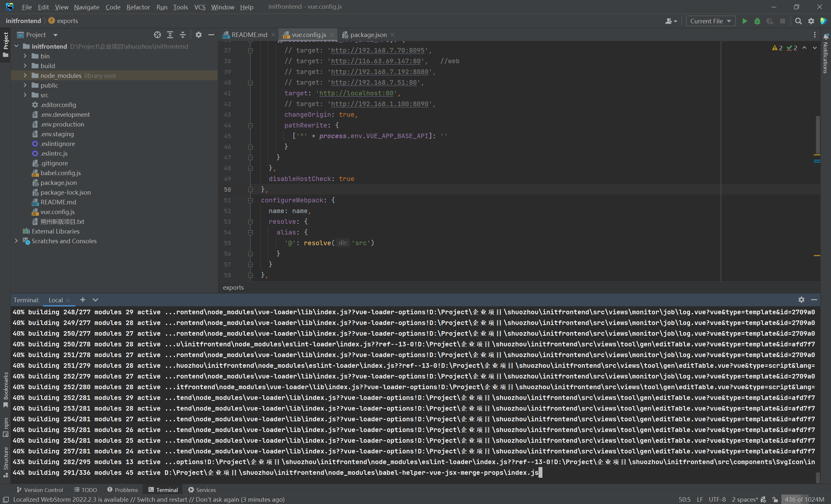Open Services tool window
Image resolution: width=831 pixels, height=504 pixels.
coord(202,490)
